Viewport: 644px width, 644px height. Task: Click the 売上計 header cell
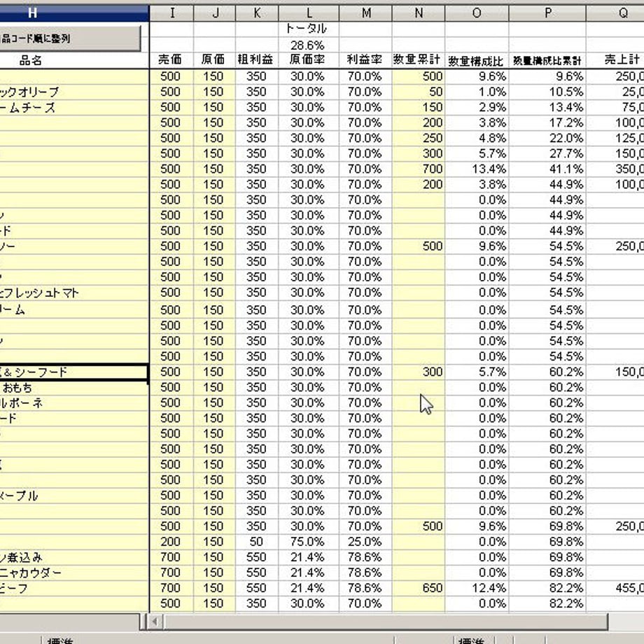pos(615,60)
